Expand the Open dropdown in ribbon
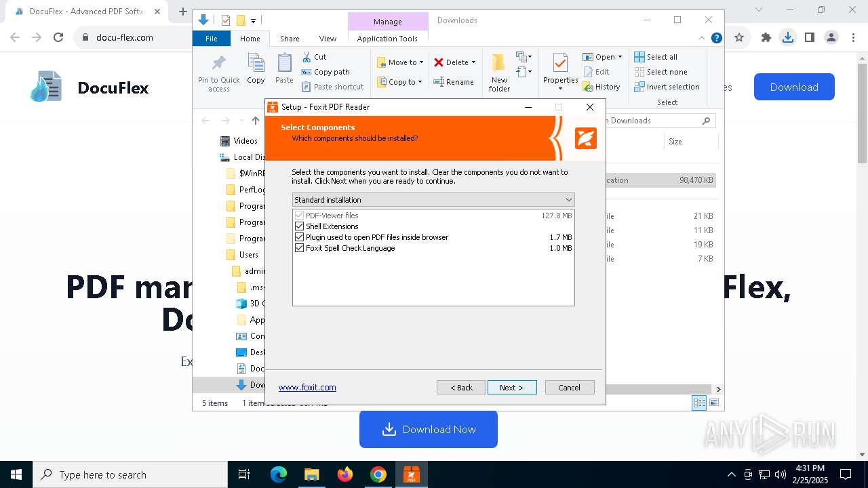 [x=620, y=57]
